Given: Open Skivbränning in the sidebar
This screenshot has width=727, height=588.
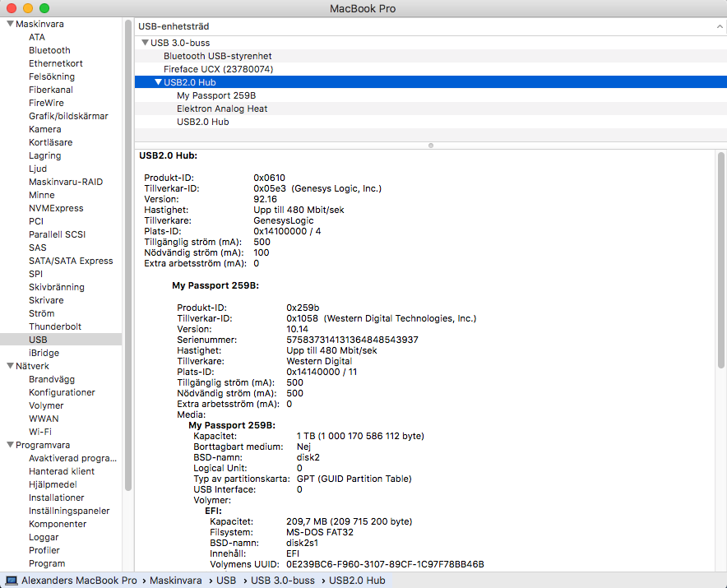Looking at the screenshot, I should tap(57, 287).
